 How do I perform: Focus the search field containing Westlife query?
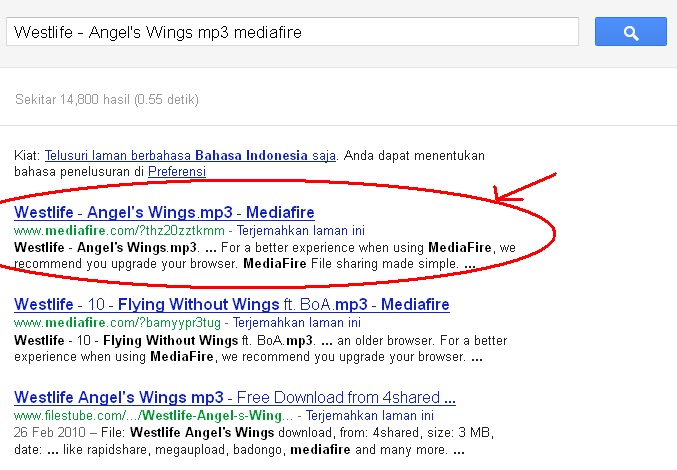[292, 32]
